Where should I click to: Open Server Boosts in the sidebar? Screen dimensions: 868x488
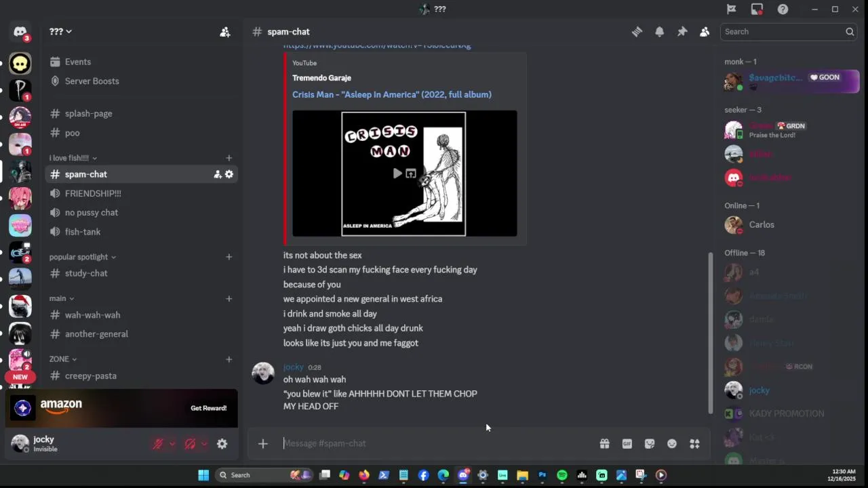141,81
